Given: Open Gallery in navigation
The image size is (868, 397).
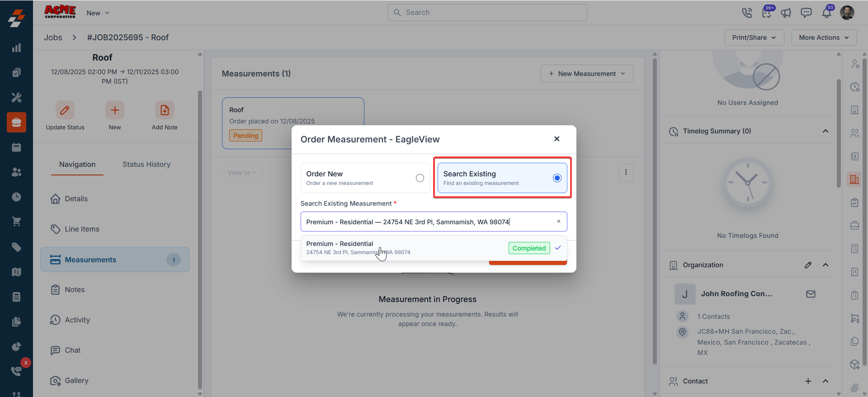Looking at the screenshot, I should pos(115,381).
